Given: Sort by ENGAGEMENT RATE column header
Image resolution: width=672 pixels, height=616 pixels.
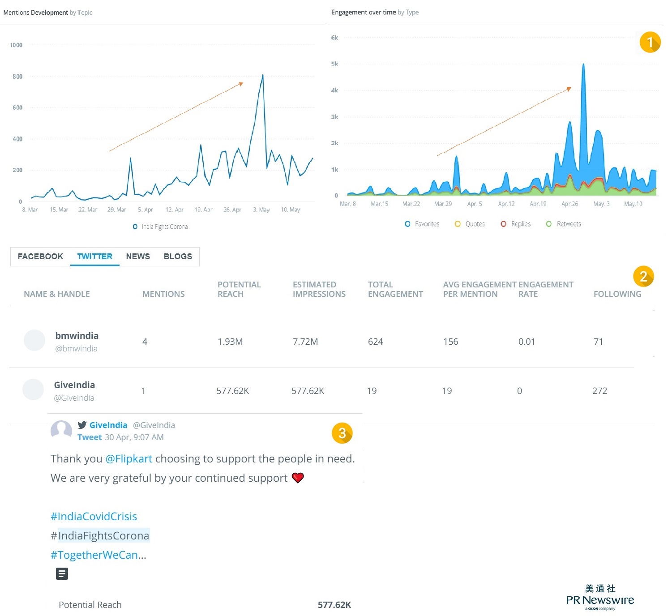Looking at the screenshot, I should click(546, 289).
